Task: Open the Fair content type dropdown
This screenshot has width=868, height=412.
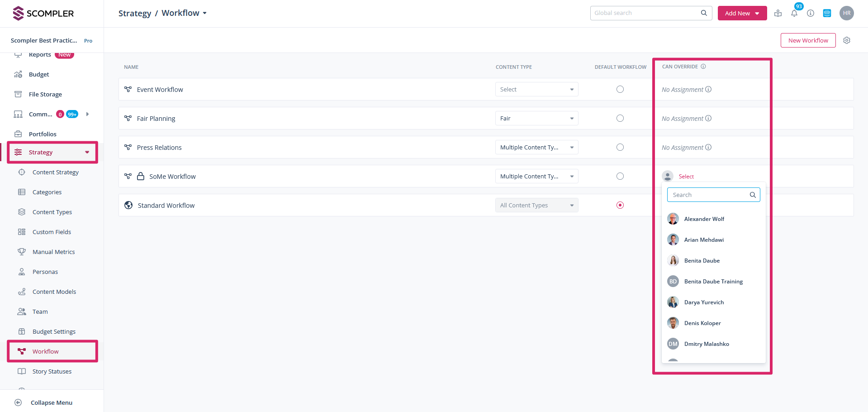Action: click(536, 119)
